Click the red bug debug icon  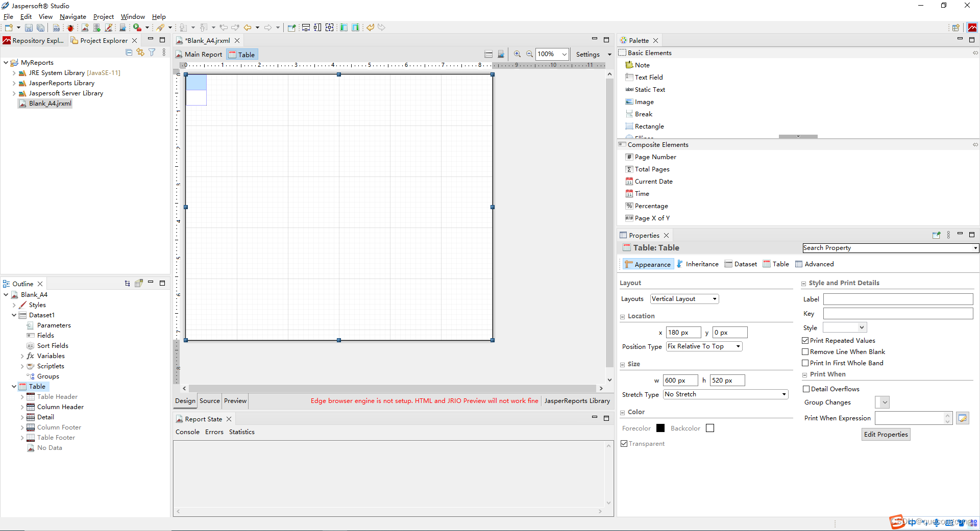70,28
